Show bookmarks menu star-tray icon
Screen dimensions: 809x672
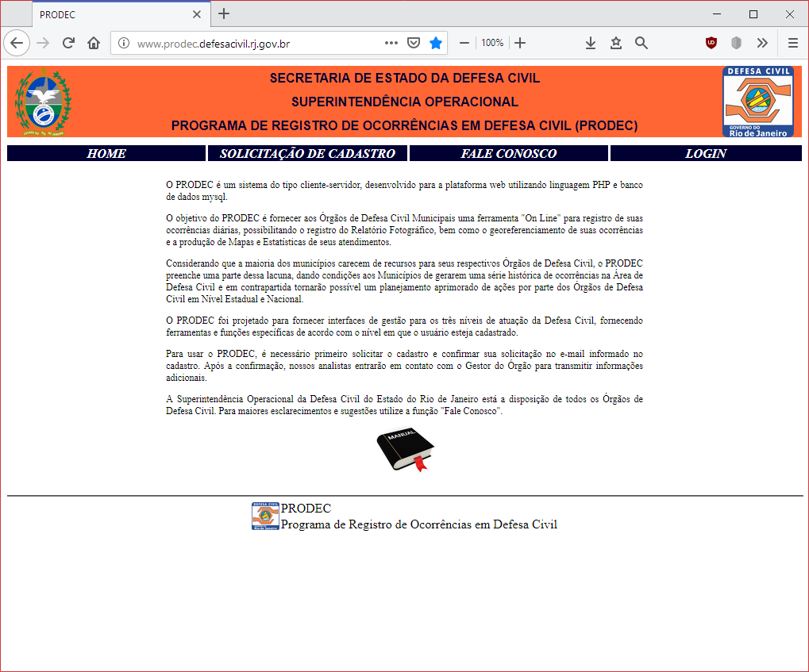pyautogui.click(x=615, y=44)
